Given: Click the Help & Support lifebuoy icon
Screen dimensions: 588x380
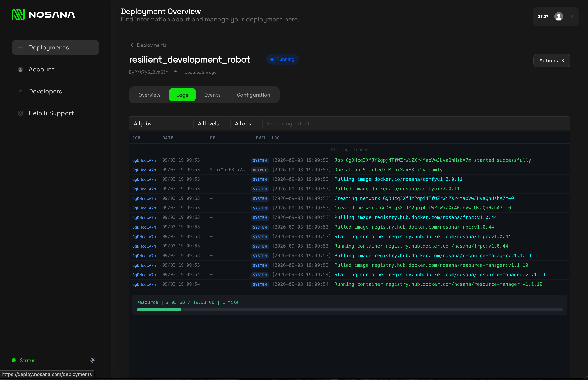Looking at the screenshot, I should 20,113.
